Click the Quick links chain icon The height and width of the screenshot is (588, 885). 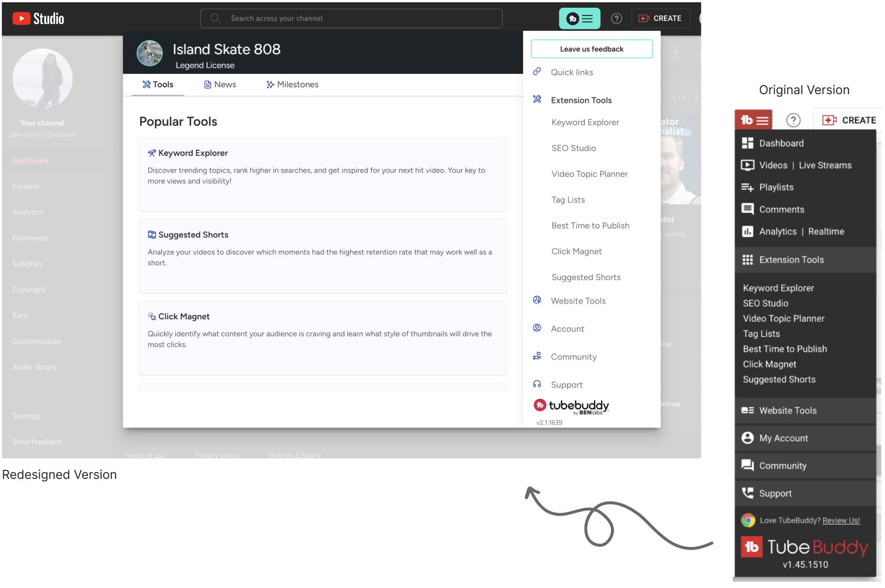click(x=537, y=72)
